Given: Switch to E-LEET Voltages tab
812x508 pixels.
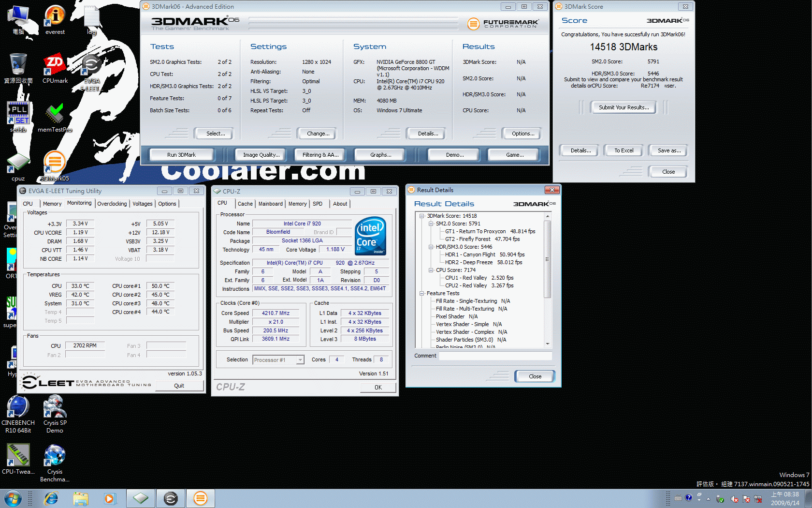Looking at the screenshot, I should [143, 204].
